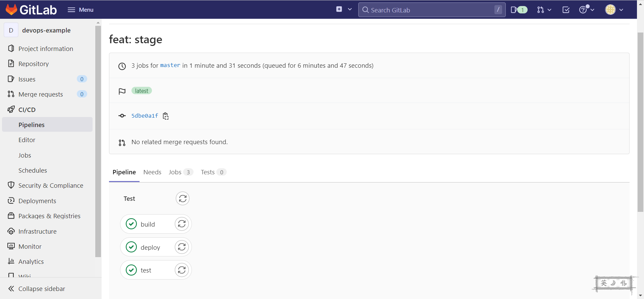Open Deployments in the sidebar
This screenshot has height=299, width=644.
(x=37, y=201)
